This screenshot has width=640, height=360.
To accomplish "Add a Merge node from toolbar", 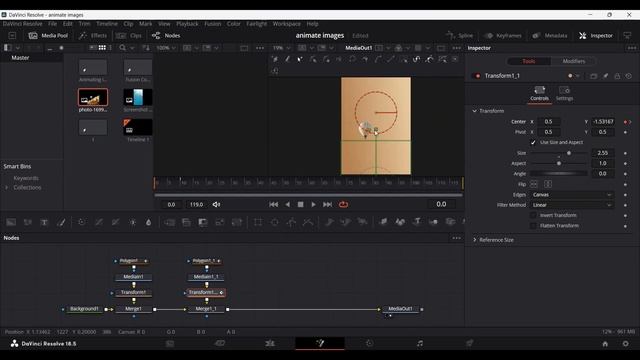I will 169,222.
